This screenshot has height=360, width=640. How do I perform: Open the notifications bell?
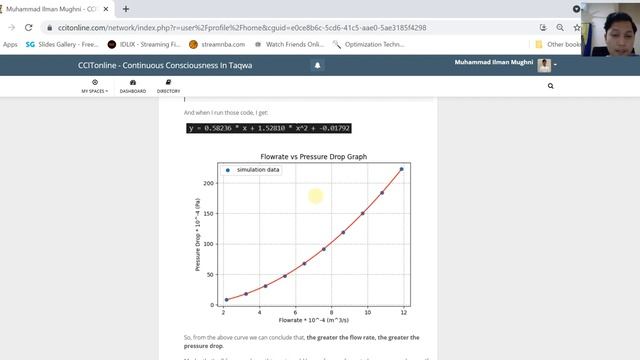click(317, 65)
